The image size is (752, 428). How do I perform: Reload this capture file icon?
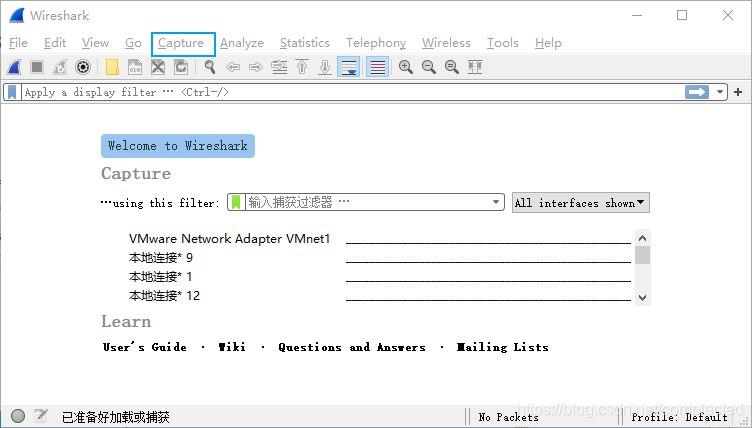(181, 67)
